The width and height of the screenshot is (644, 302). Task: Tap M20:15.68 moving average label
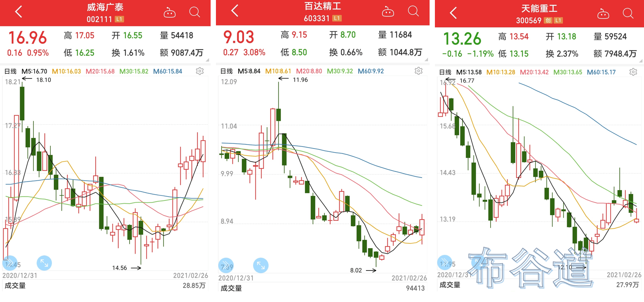point(100,71)
